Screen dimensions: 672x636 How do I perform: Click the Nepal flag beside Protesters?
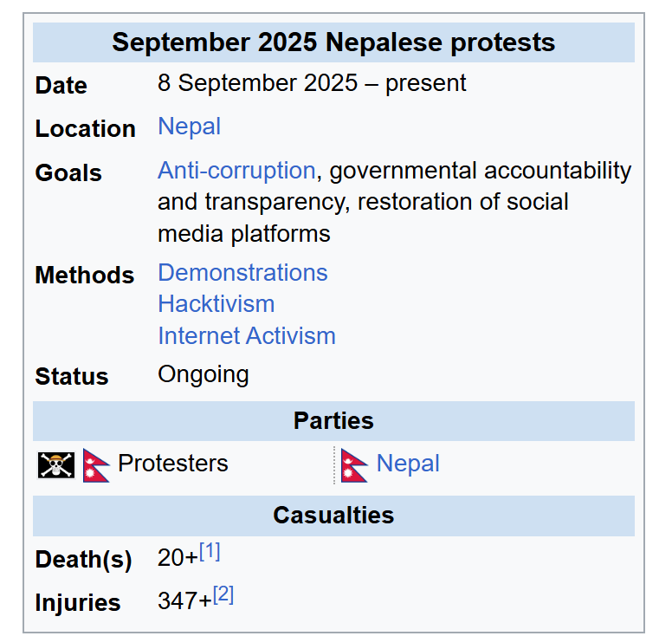tap(96, 465)
